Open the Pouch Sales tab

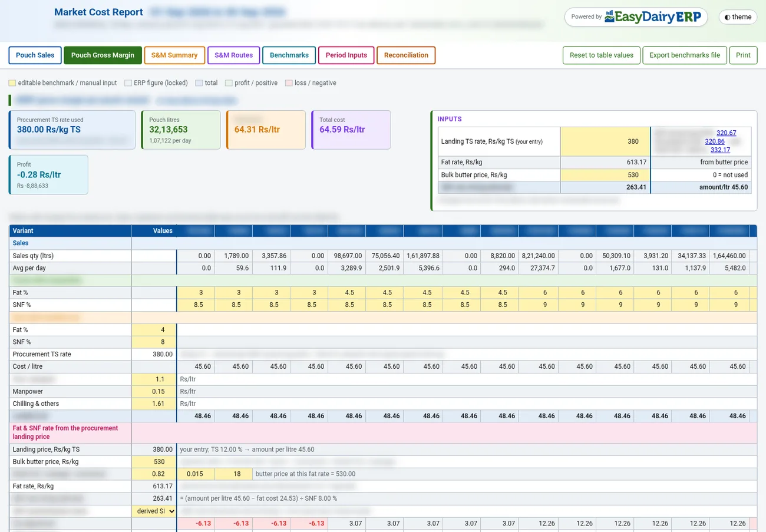click(35, 55)
